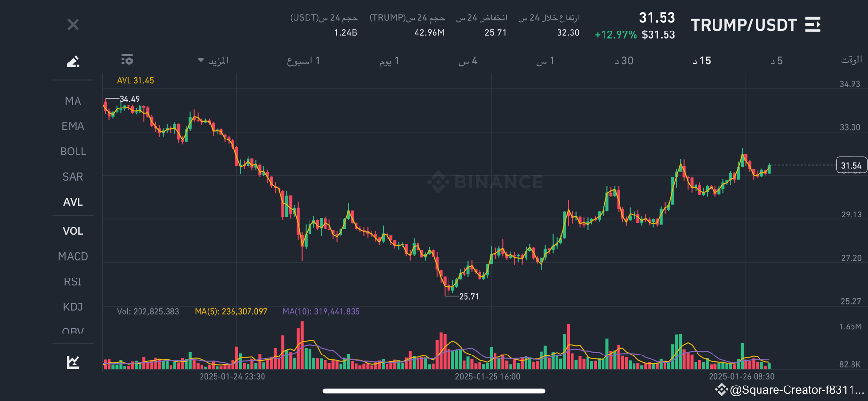Switch to the 1 يوم timeframe
The height and width of the screenshot is (401, 868).
(389, 60)
